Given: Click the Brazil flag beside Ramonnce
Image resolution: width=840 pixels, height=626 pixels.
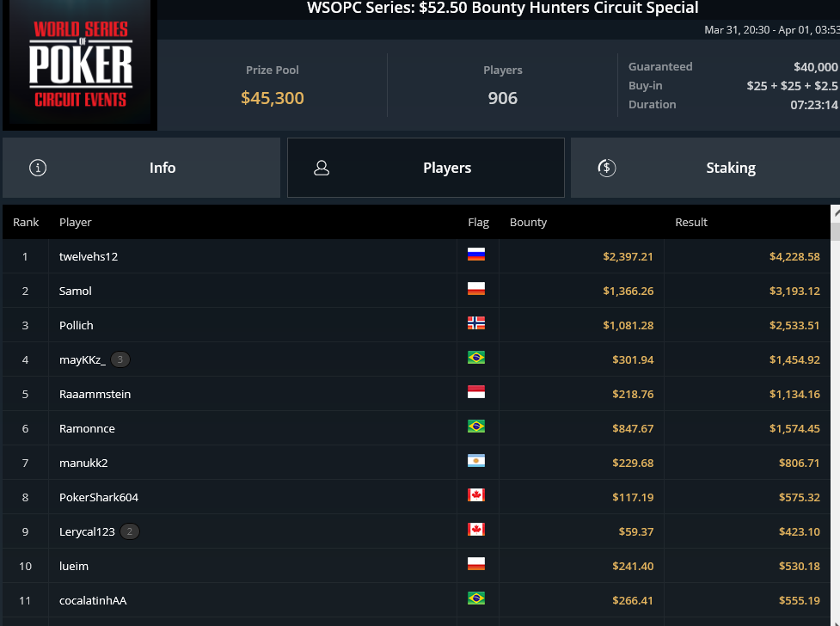Looking at the screenshot, I should 476,427.
